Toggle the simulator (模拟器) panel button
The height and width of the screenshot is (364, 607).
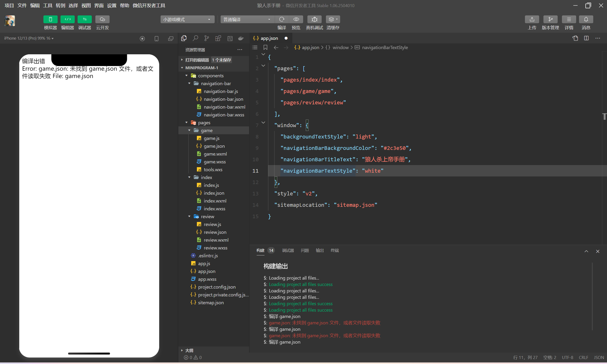(x=50, y=19)
